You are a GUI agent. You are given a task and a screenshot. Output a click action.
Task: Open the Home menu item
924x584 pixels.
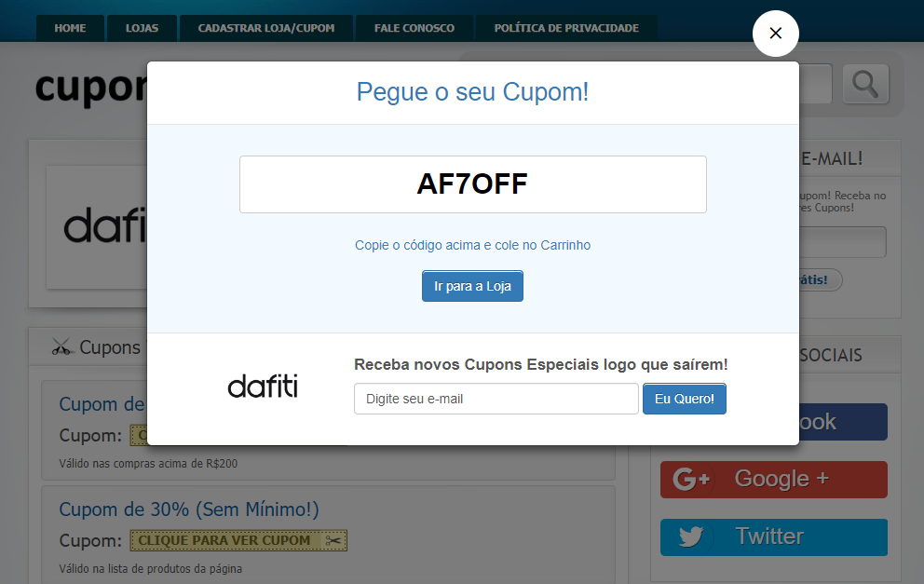(x=70, y=28)
